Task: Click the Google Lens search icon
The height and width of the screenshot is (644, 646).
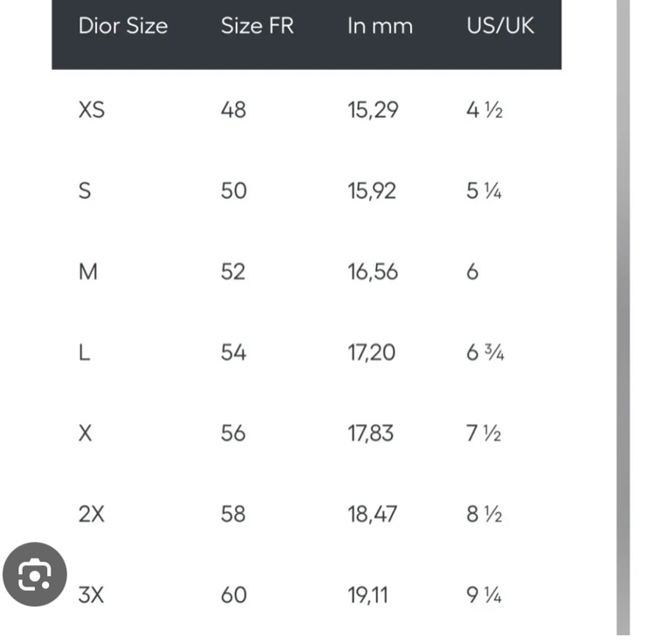Action: 35,574
